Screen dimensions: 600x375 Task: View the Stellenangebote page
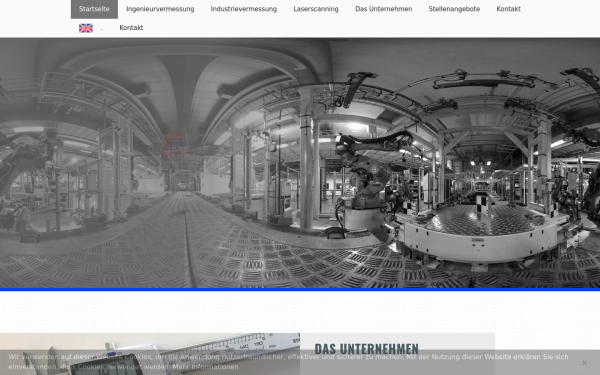(454, 9)
